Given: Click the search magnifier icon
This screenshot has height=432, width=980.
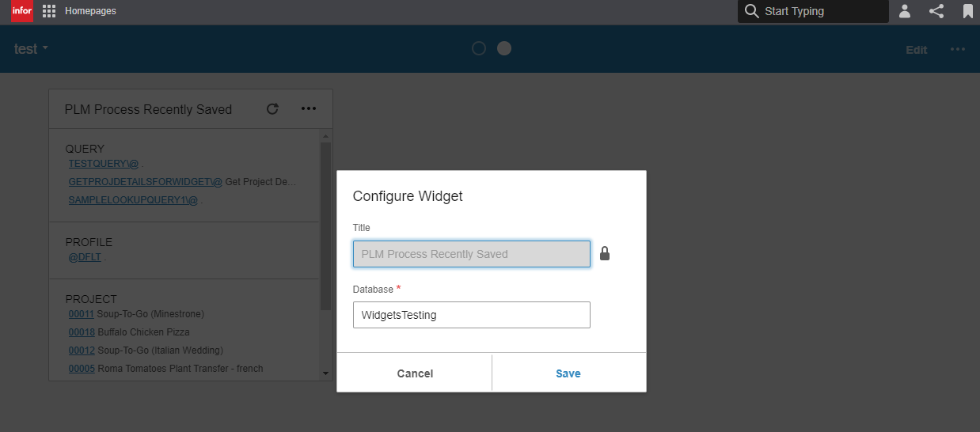Looking at the screenshot, I should click(x=752, y=11).
